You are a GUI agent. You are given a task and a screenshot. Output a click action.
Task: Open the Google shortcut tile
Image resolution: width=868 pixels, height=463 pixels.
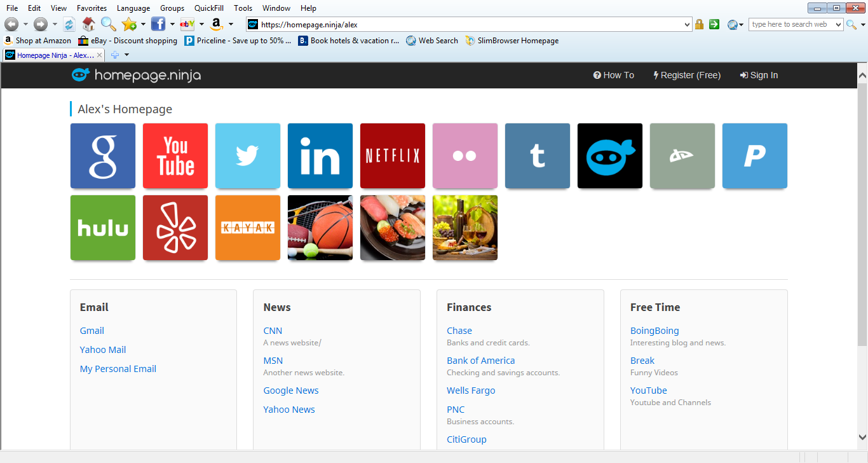102,155
